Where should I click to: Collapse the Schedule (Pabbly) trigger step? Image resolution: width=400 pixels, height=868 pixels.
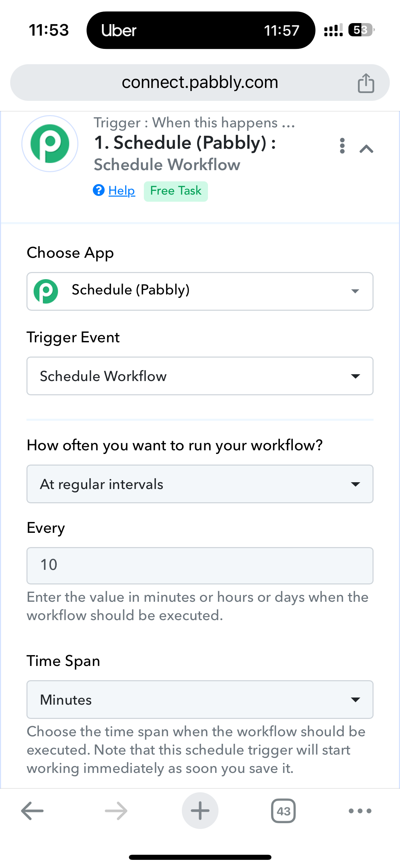[x=366, y=149]
